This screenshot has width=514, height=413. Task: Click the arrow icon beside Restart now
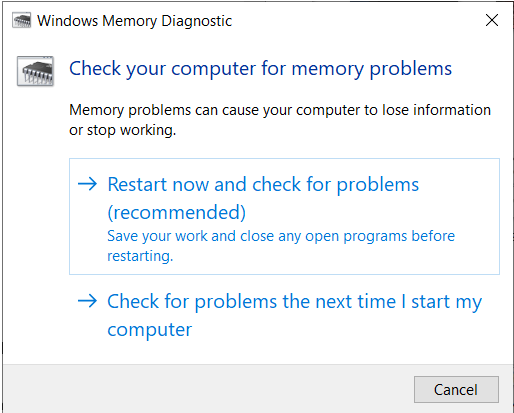(87, 184)
